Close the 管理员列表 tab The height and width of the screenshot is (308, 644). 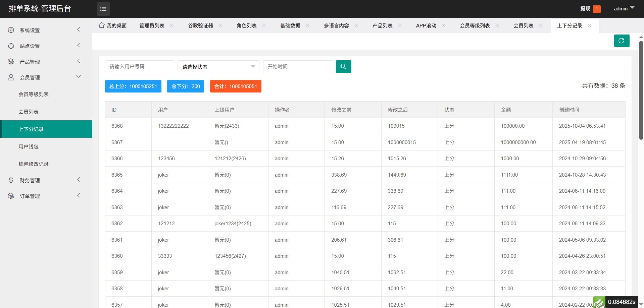click(x=172, y=25)
